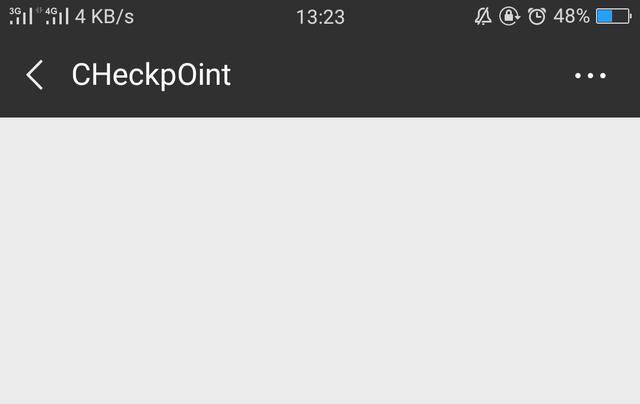Tap empty status bar space right of clock
Image resolution: width=640 pixels, height=404 pixels.
coord(408,17)
